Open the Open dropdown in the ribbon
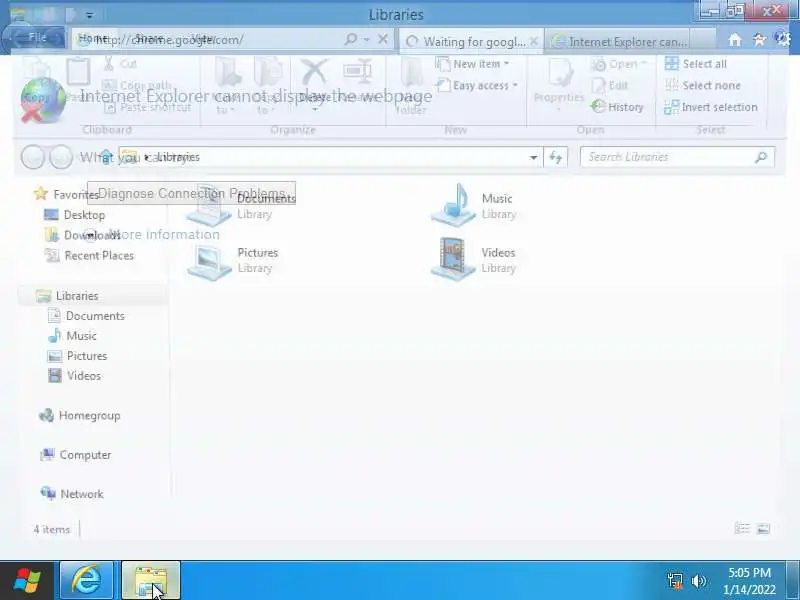The image size is (800, 600). tap(620, 64)
